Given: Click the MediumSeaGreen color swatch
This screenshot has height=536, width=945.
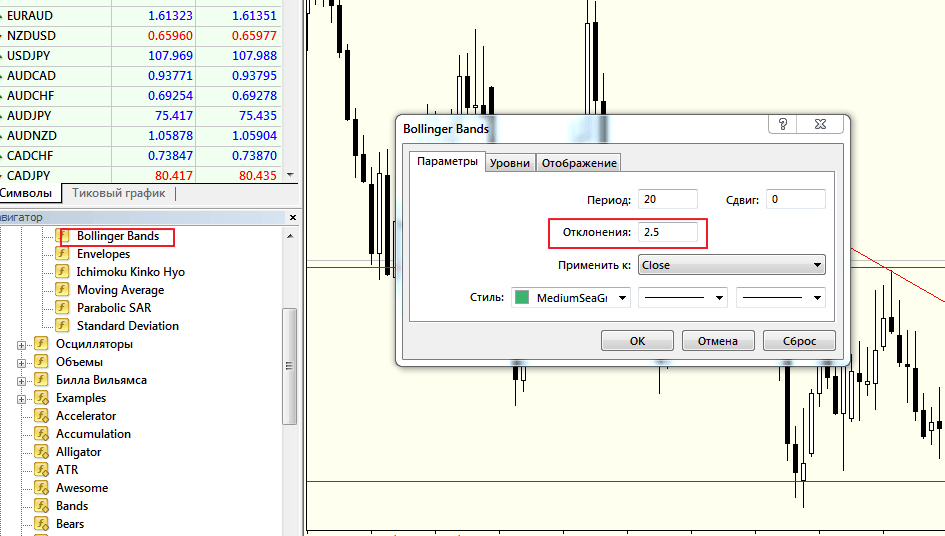Looking at the screenshot, I should (x=522, y=297).
